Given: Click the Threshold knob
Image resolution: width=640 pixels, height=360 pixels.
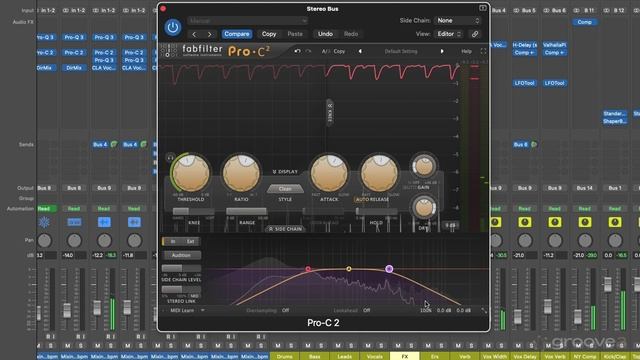Looking at the screenshot, I should point(191,173).
